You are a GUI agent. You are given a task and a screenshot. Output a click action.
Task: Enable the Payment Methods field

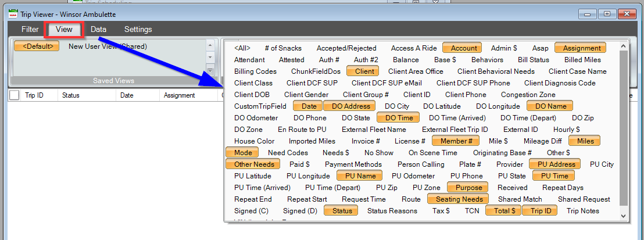tap(353, 164)
